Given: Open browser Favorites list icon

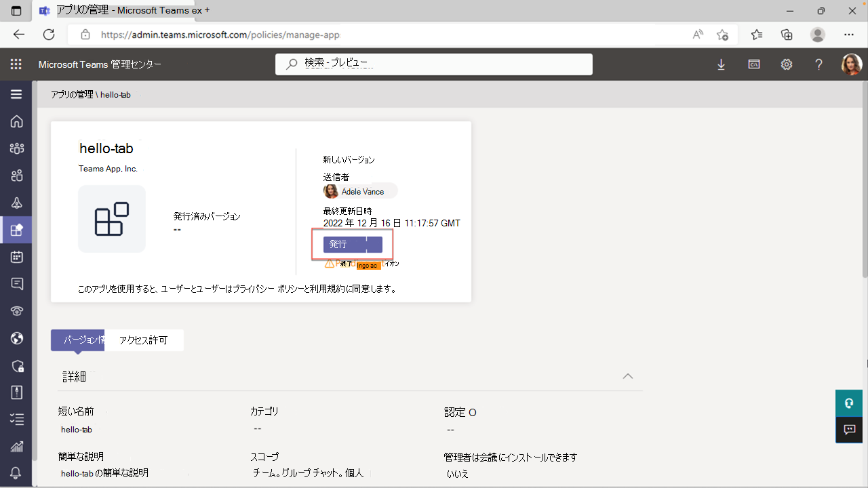Looking at the screenshot, I should coord(757,35).
